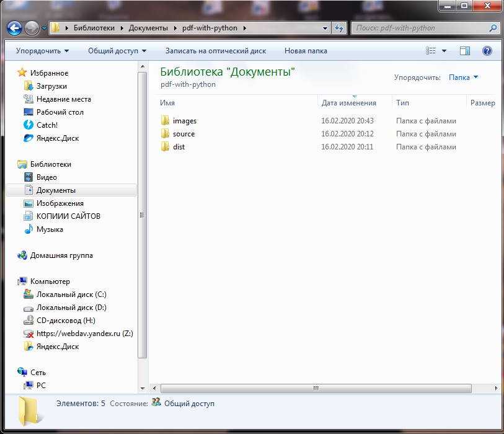
Task: Open the view options dropdown arrow
Action: [x=444, y=51]
